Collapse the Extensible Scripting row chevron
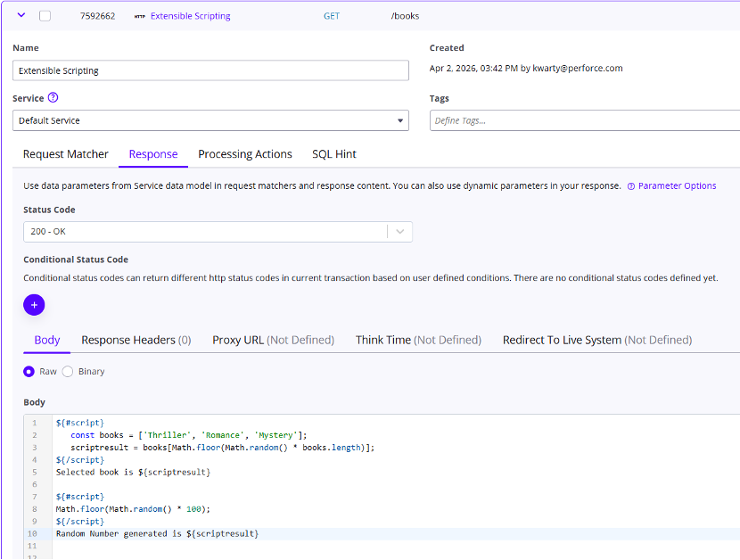This screenshot has height=560, width=740. pyautogui.click(x=21, y=15)
